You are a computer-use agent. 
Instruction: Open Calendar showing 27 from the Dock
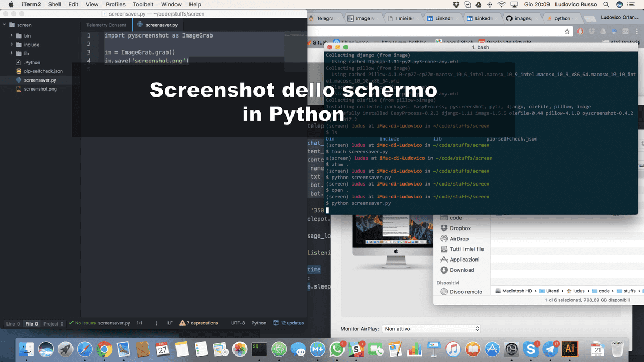click(162, 349)
